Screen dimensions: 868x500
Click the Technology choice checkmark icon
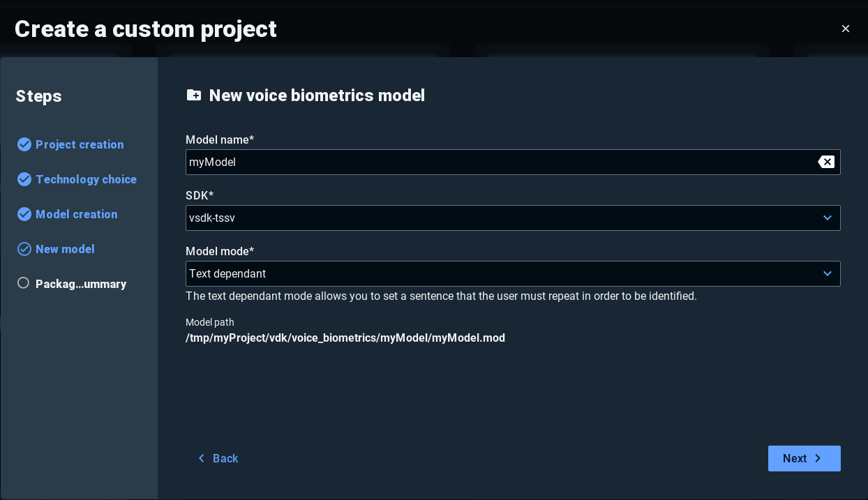point(24,179)
